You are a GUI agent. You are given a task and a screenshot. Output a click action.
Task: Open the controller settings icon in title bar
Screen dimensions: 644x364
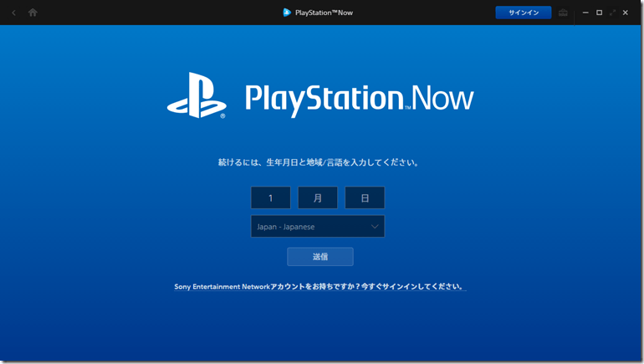tap(563, 13)
